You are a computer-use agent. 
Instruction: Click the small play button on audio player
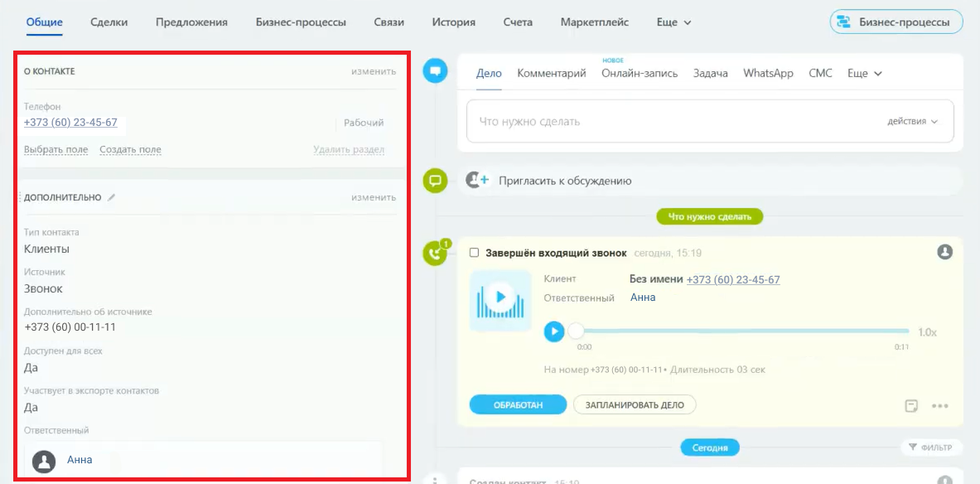[x=554, y=332]
